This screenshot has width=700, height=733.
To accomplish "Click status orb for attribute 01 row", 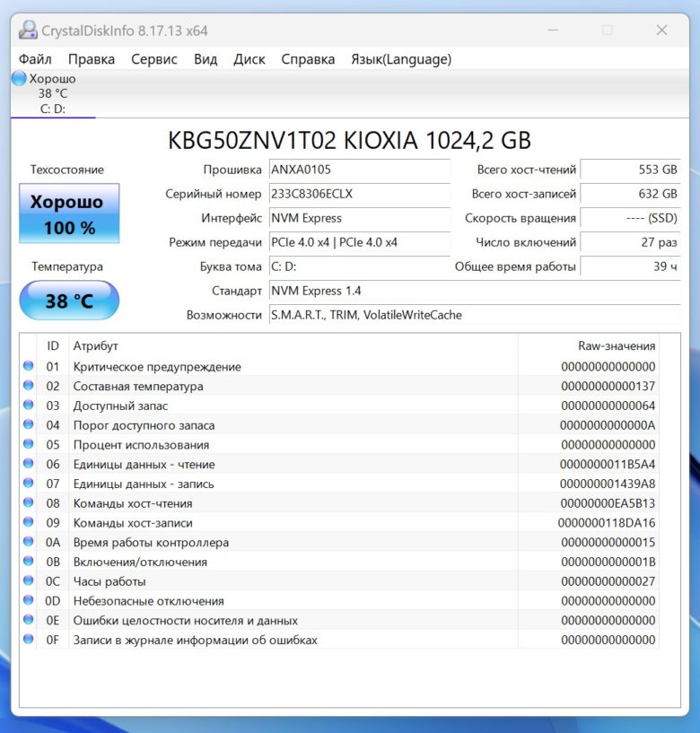I will [29, 365].
